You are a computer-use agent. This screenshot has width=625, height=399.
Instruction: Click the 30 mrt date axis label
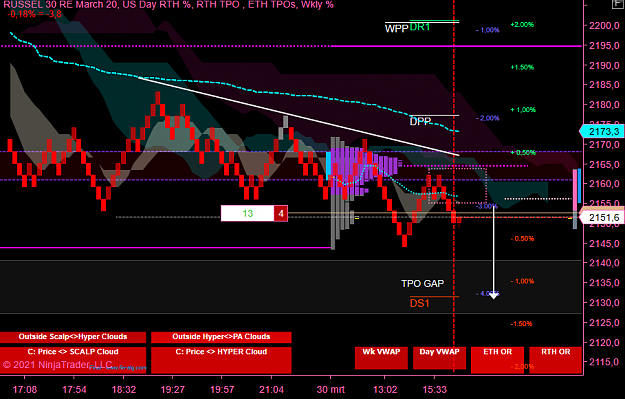pos(330,389)
